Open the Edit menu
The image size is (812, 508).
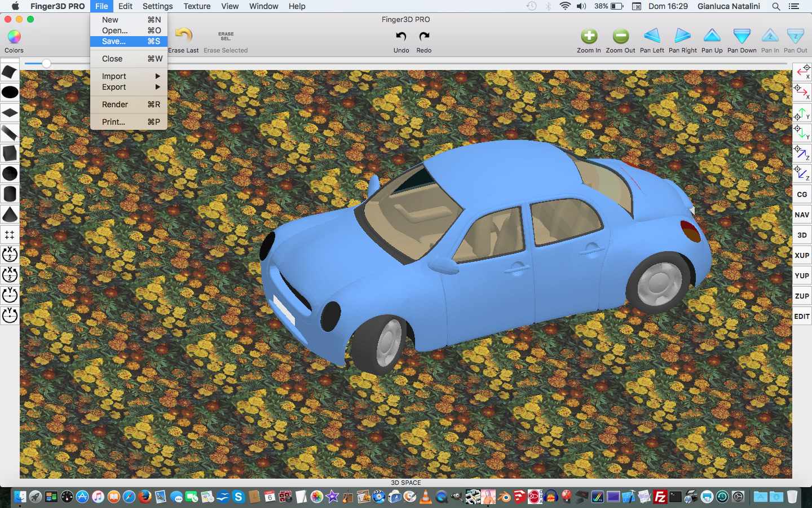[125, 6]
